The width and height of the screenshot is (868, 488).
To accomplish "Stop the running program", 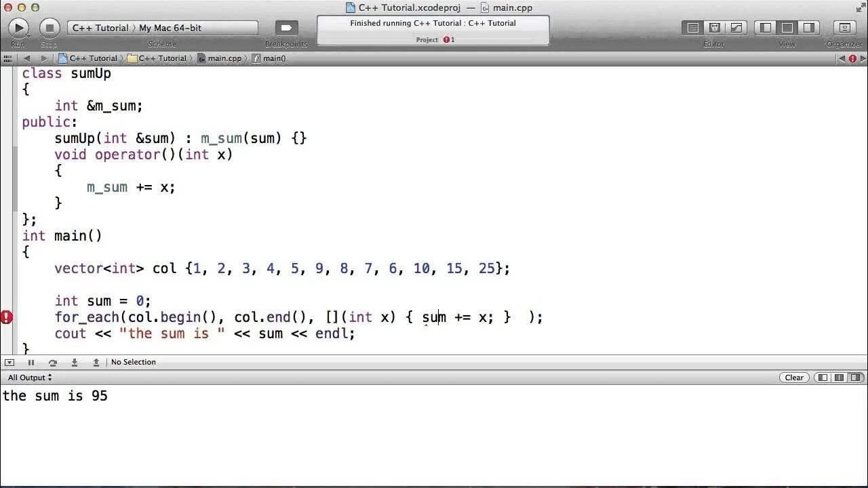I will click(49, 28).
